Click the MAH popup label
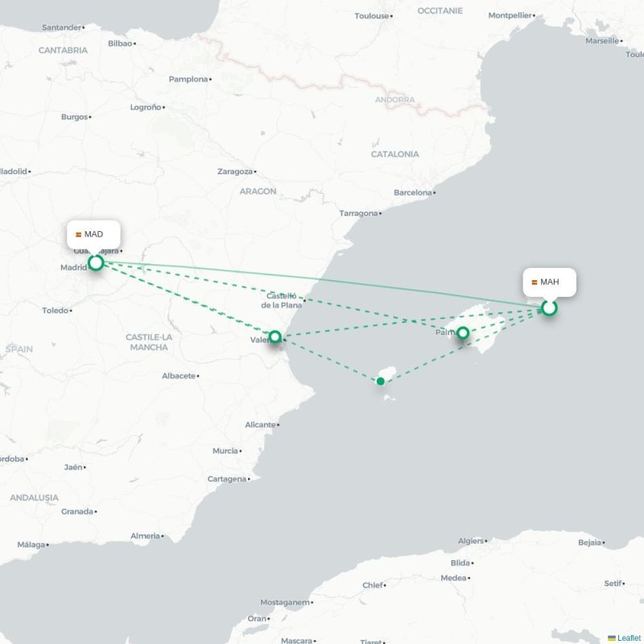Image resolution: width=644 pixels, height=644 pixels. [550, 282]
